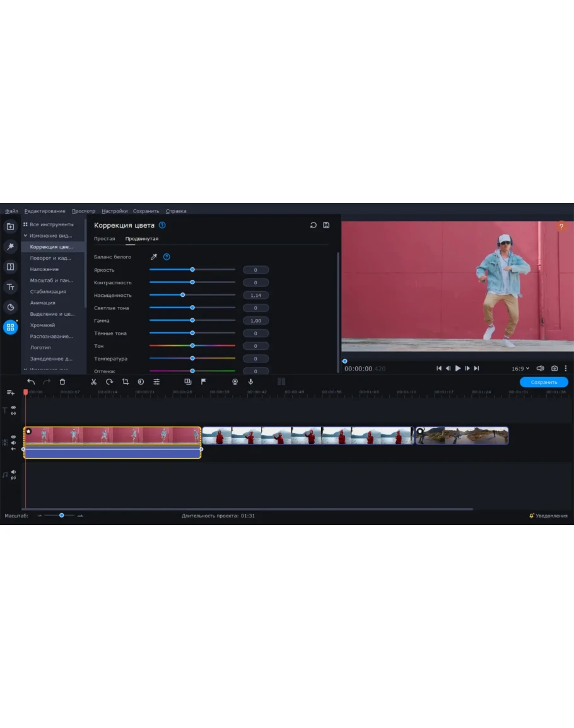
Task: Open the Редактирование menu
Action: pyautogui.click(x=45, y=211)
